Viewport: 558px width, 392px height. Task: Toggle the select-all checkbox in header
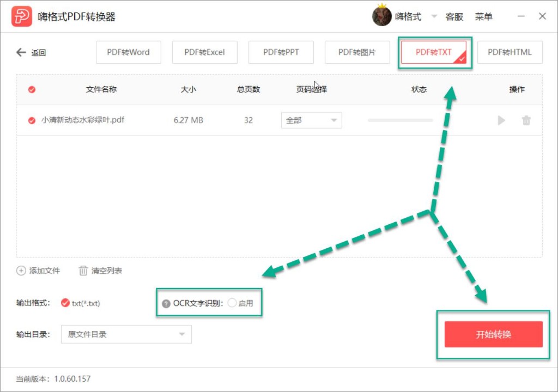pos(32,89)
